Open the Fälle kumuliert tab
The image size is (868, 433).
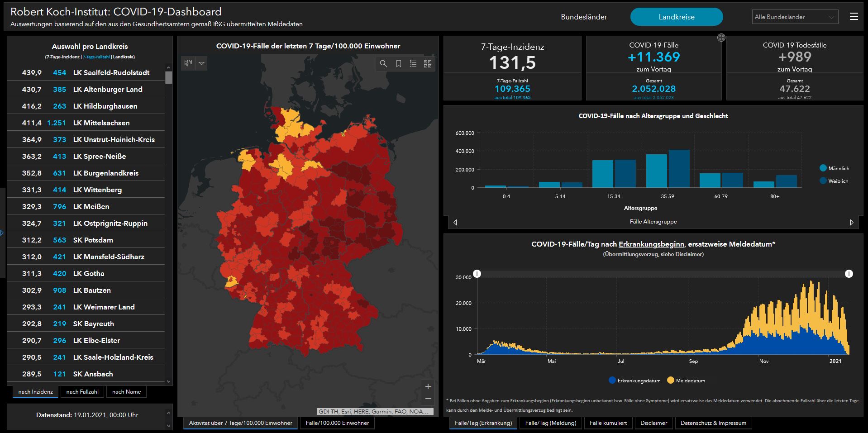(608, 423)
